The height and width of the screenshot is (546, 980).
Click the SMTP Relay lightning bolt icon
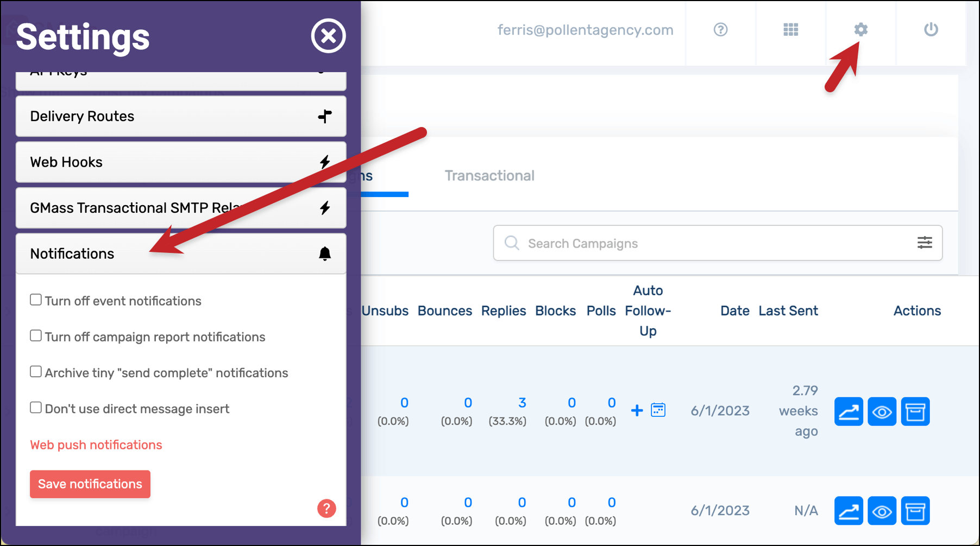tap(325, 208)
